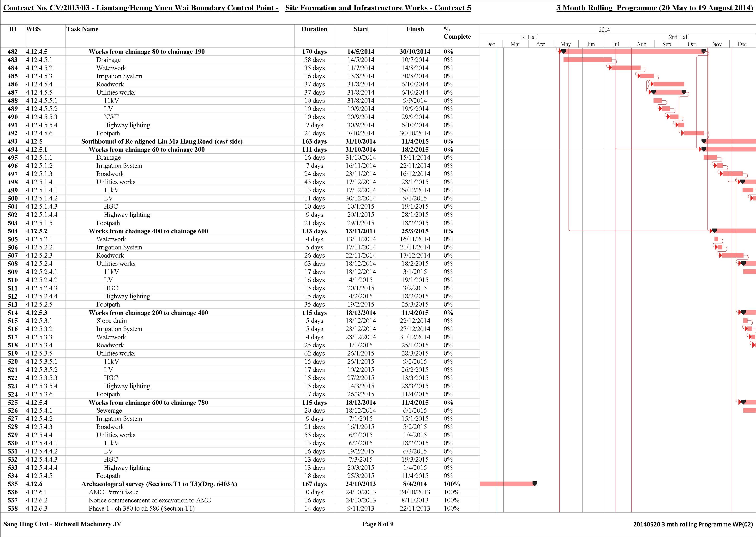Click the ID column header
Screen dimensions: 756x537
(12, 29)
